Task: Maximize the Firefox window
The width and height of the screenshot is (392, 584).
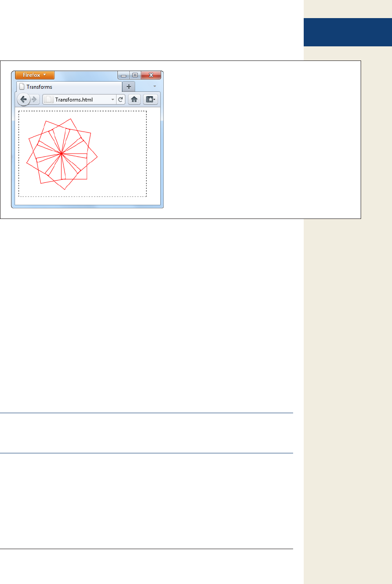Action: [135, 75]
